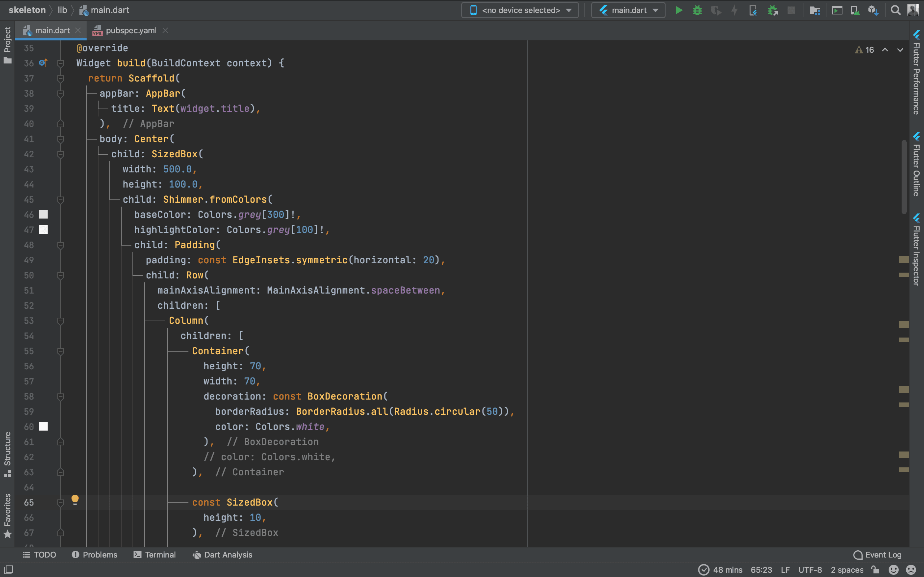Open the SDK Manager icon
The height and width of the screenshot is (577, 924).
pos(873,10)
